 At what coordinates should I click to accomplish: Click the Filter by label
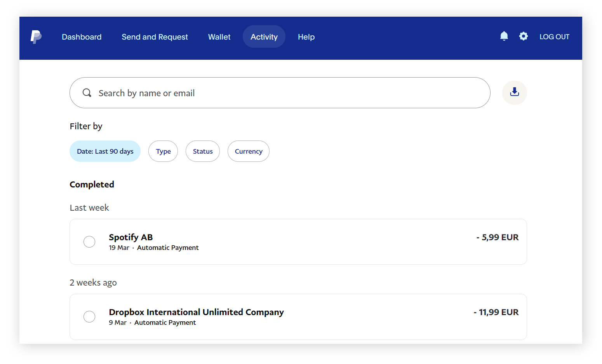coord(86,126)
